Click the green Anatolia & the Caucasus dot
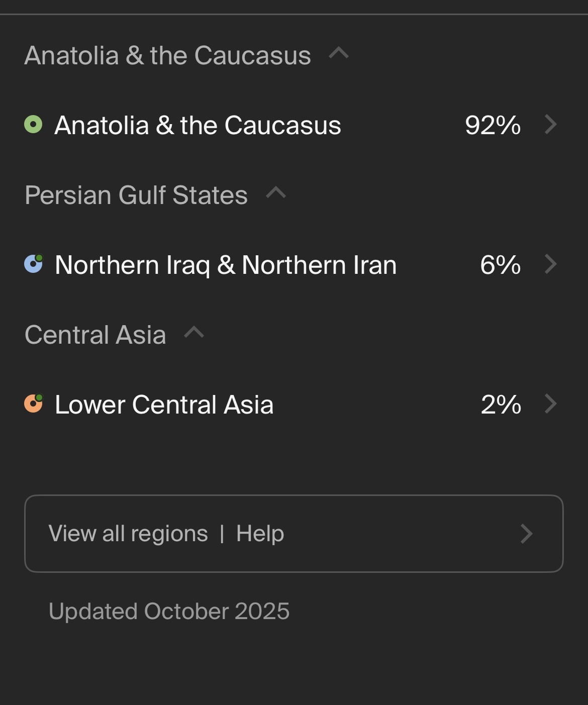588x705 pixels. 33,125
